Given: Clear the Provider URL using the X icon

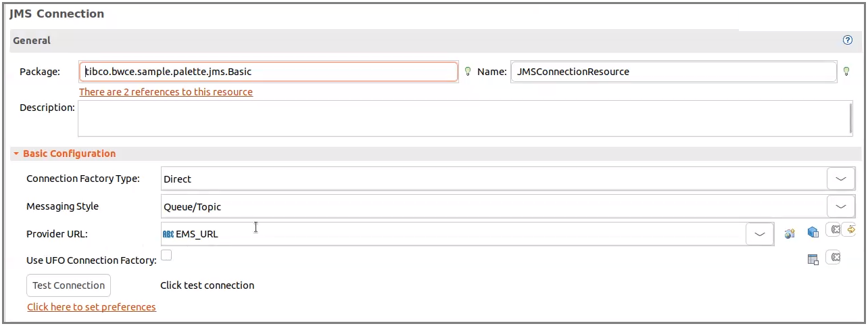Looking at the screenshot, I should click(x=836, y=230).
